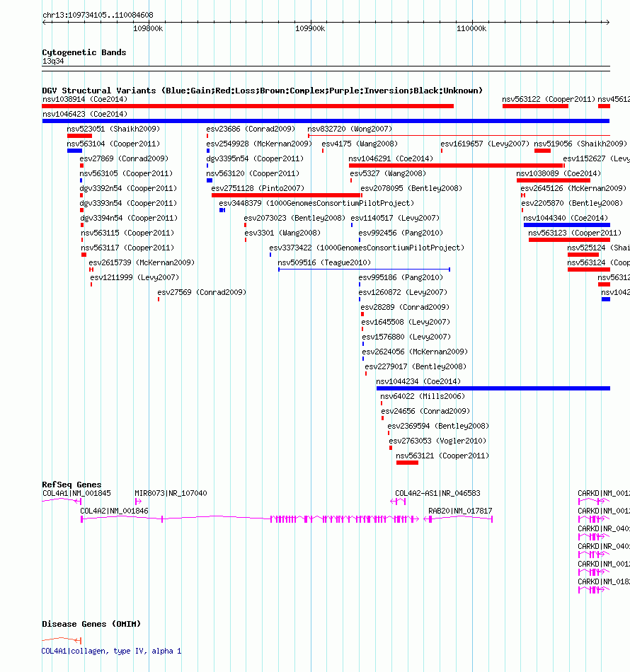Click the nsv563123 (Cooper2011) red bar
The image size is (630, 672).
point(569,240)
